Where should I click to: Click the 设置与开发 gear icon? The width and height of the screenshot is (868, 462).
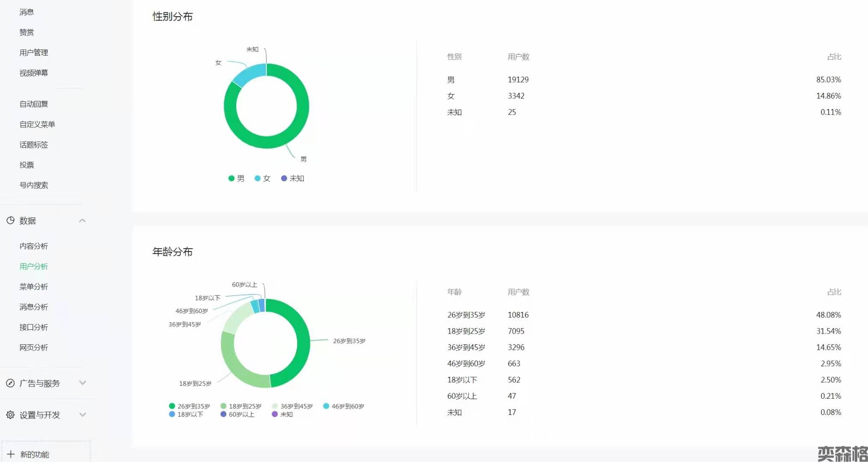point(10,415)
